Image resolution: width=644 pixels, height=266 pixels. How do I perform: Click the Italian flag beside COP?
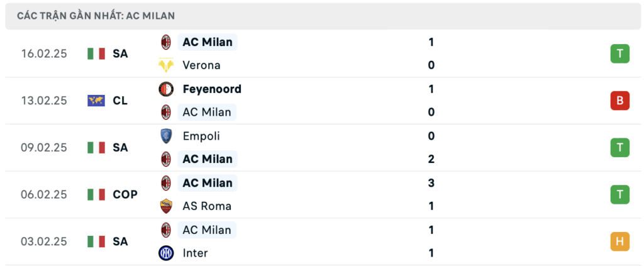[x=96, y=194]
